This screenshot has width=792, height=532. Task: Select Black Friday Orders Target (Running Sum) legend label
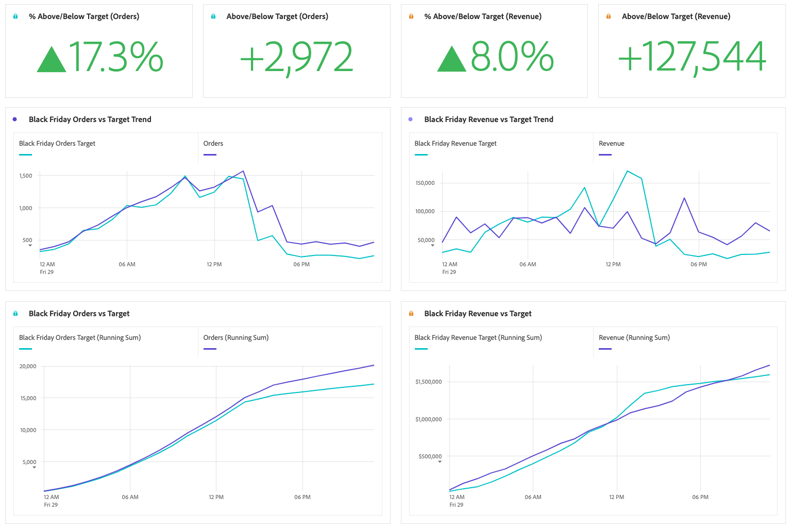pos(80,338)
